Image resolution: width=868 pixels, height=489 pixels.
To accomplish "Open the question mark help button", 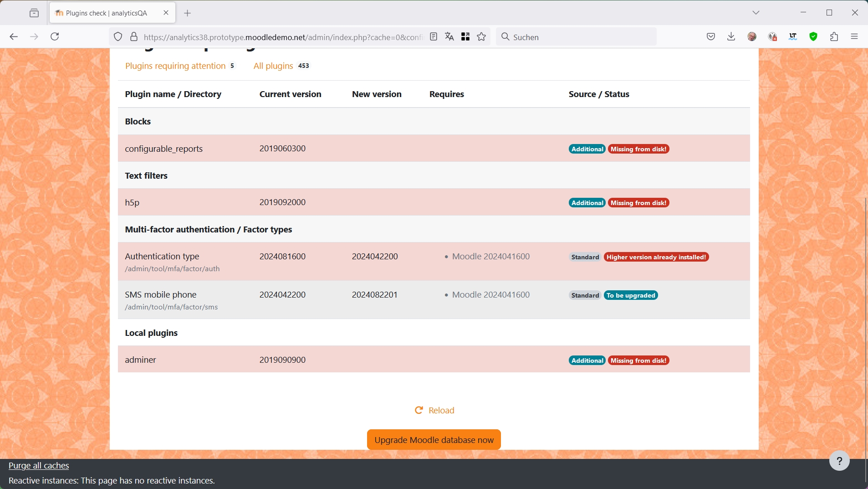I will click(x=839, y=461).
